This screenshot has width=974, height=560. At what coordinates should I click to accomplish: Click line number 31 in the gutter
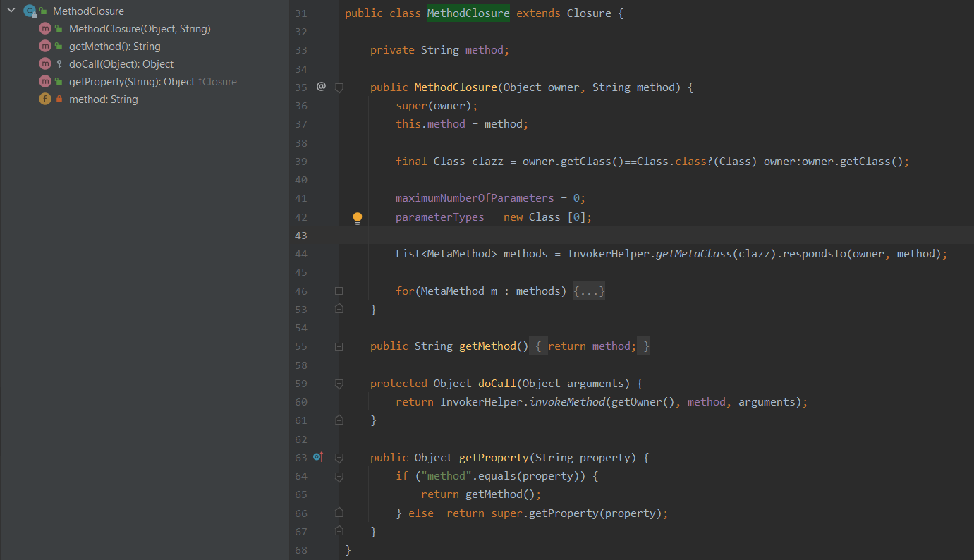[x=301, y=13]
